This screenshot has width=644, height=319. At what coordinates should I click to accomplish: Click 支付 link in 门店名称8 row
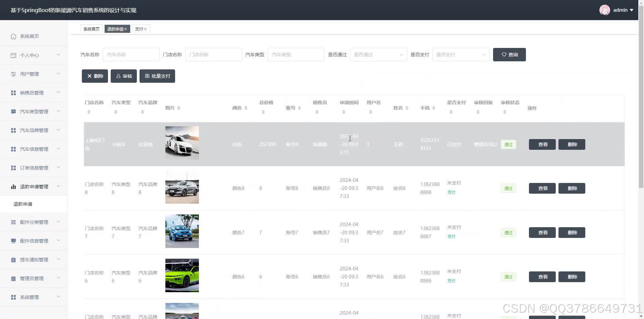[451, 192]
